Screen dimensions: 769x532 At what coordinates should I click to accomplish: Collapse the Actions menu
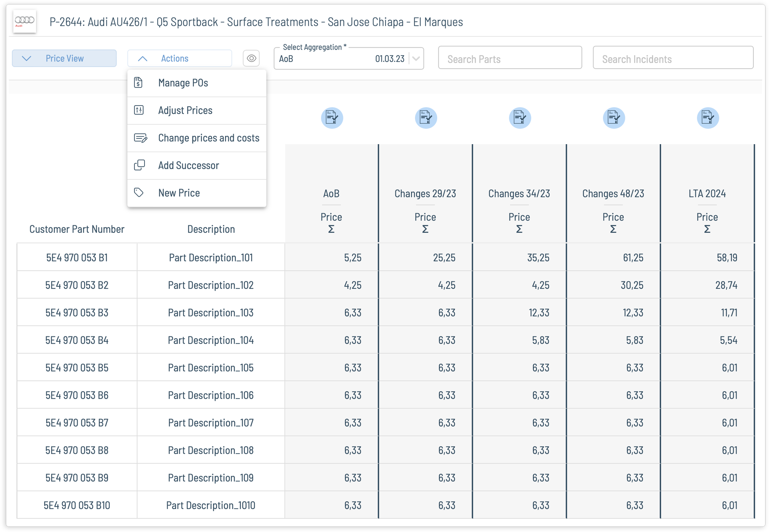[180, 58]
